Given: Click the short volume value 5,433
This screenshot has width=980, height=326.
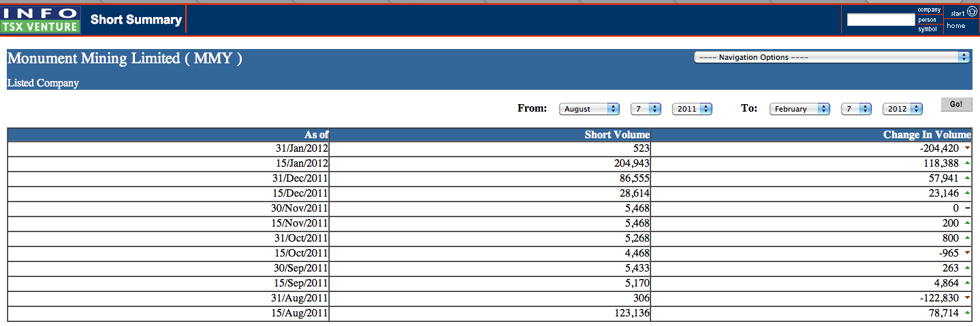Looking at the screenshot, I should (x=638, y=268).
